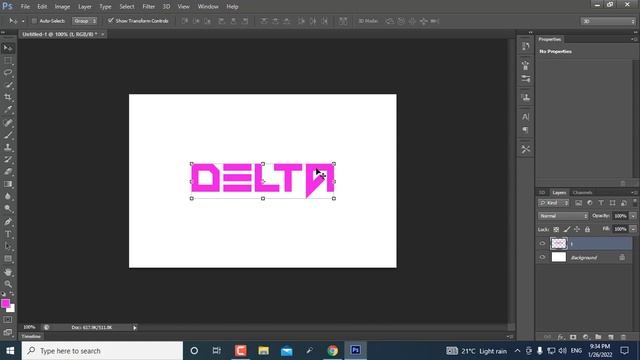
Task: Select the Crop tool
Action: click(8, 97)
